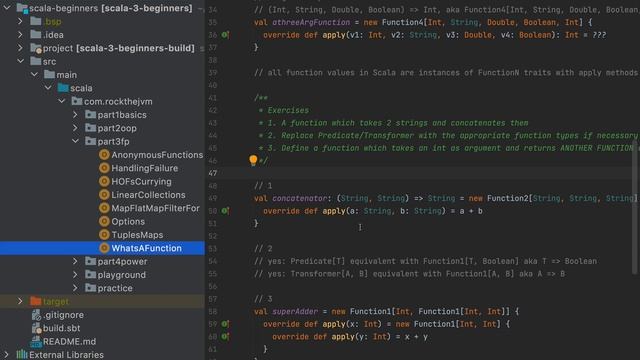Open HOFsCurrying file
The width and height of the screenshot is (640, 360).
pos(141,181)
